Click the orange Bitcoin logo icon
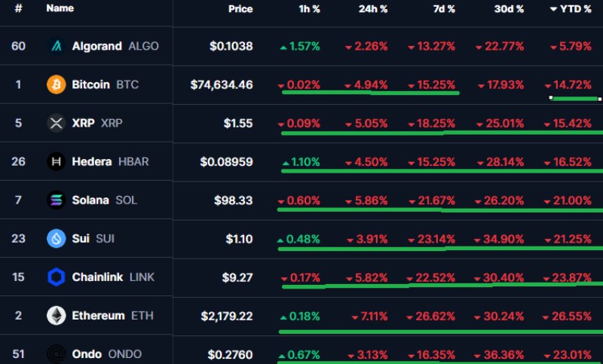 point(57,84)
